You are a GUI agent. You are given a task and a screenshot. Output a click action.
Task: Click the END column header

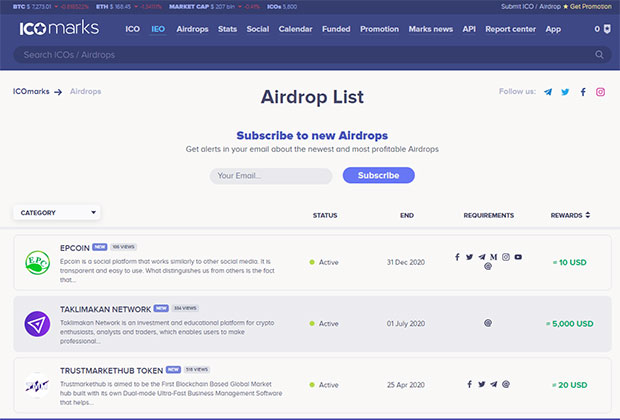pos(407,215)
